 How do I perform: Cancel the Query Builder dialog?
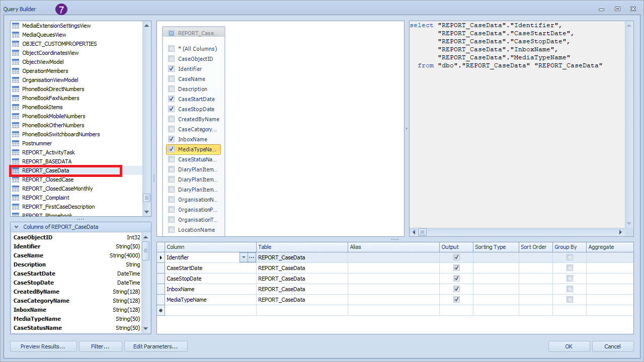click(x=613, y=346)
